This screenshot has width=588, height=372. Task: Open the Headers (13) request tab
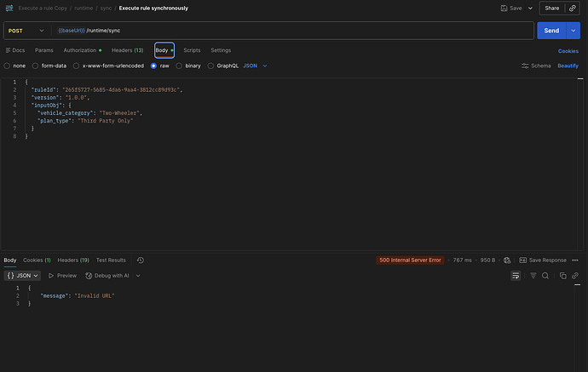point(128,50)
